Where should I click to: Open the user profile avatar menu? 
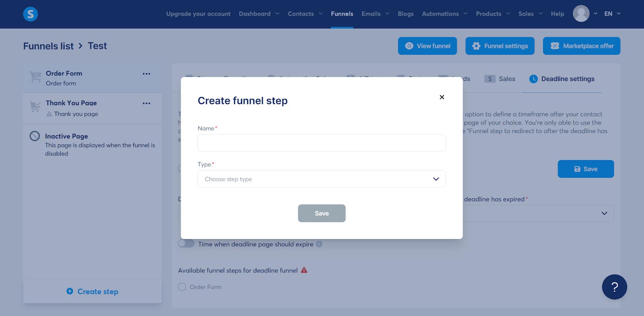[581, 14]
